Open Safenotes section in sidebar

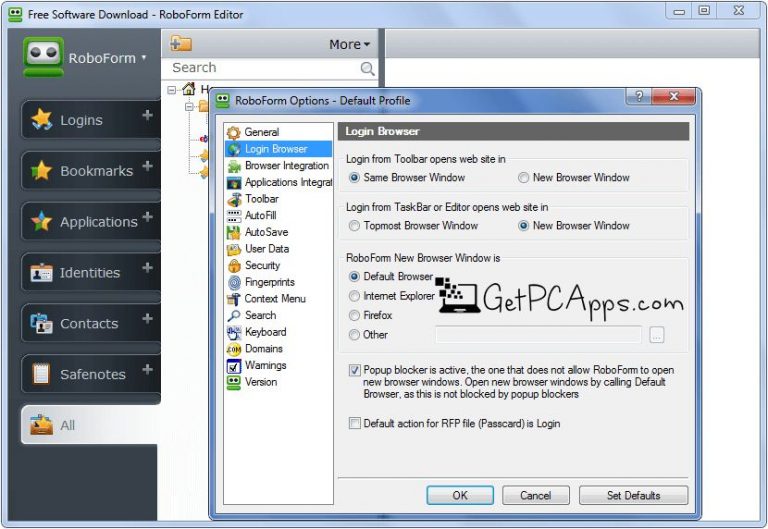tap(93, 374)
